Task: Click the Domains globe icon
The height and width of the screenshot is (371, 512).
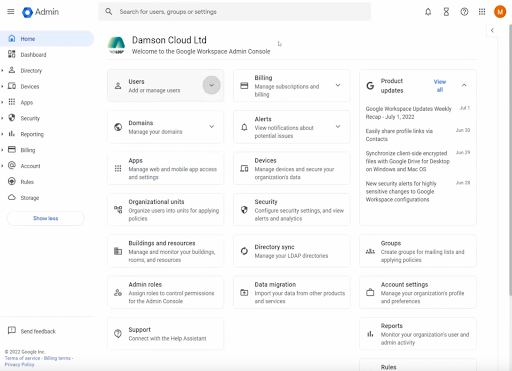Action: [x=118, y=127]
